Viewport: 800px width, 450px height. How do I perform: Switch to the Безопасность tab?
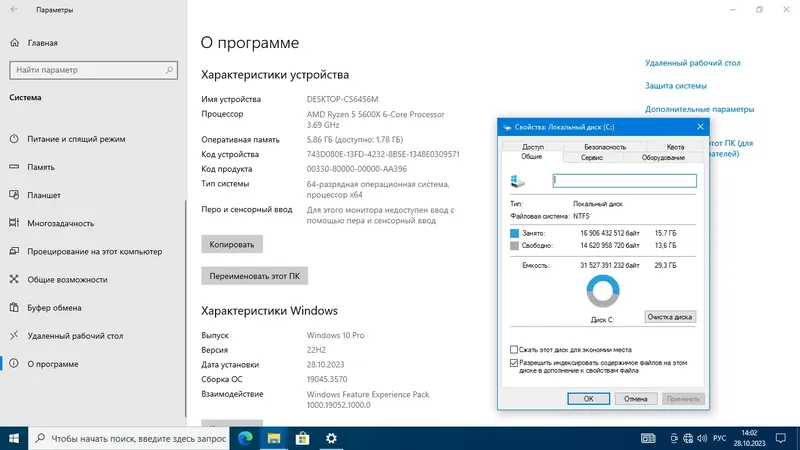[605, 147]
